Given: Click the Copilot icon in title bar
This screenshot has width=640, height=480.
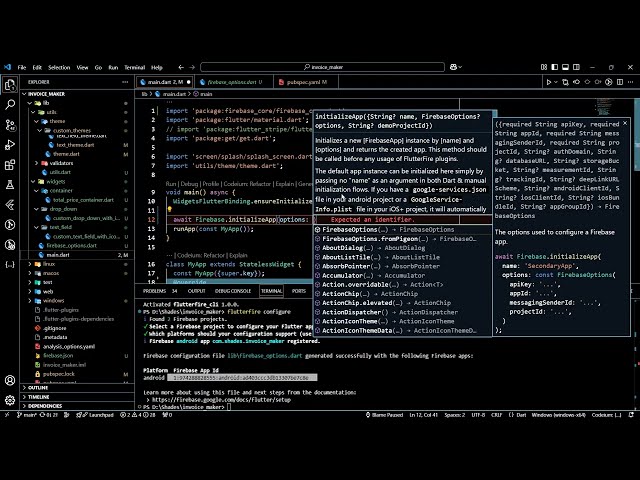Looking at the screenshot, I should [453, 67].
